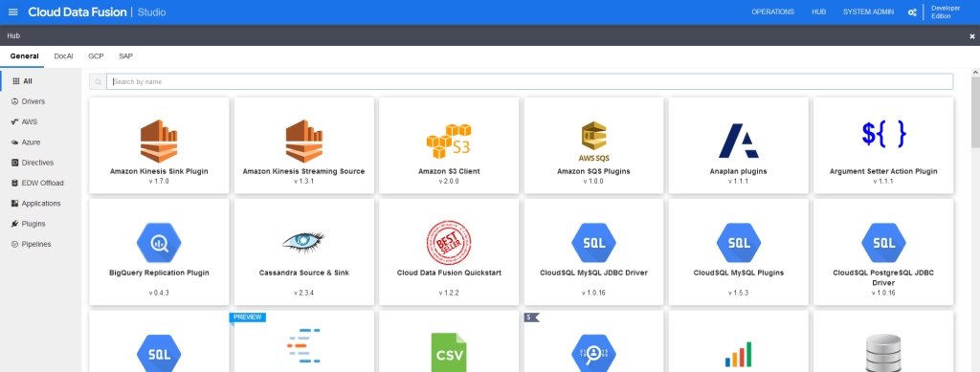The width and height of the screenshot is (980, 372).
Task: Click the Best Seller Quickstart stamp icon
Action: coord(449,243)
